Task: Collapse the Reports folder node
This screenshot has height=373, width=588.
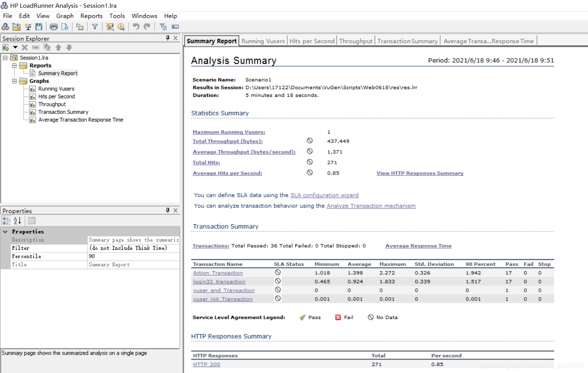Action: click(14, 65)
